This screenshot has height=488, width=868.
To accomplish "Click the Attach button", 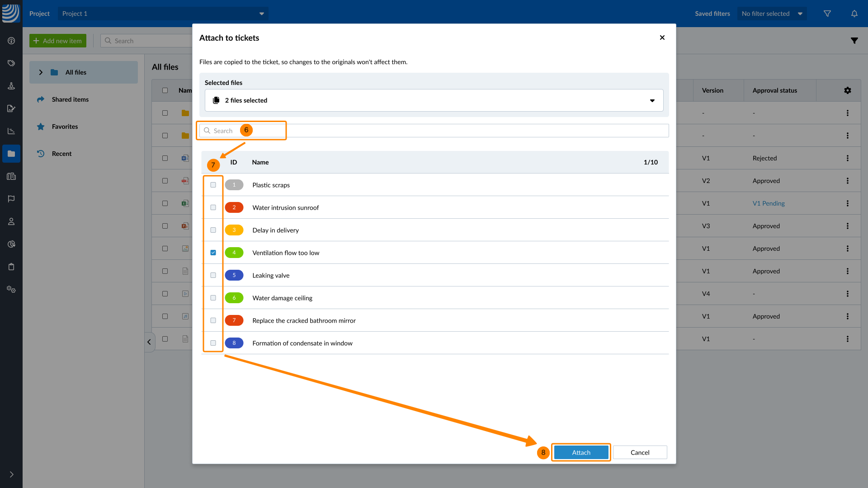I will [581, 452].
